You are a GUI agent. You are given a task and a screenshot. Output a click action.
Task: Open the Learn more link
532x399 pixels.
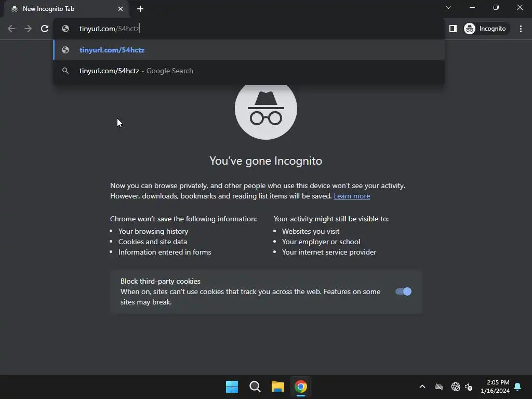coord(352,196)
